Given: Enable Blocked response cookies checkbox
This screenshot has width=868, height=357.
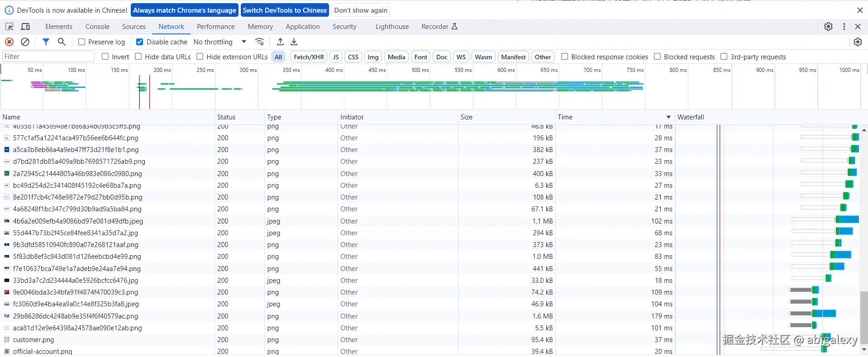Looking at the screenshot, I should point(565,57).
